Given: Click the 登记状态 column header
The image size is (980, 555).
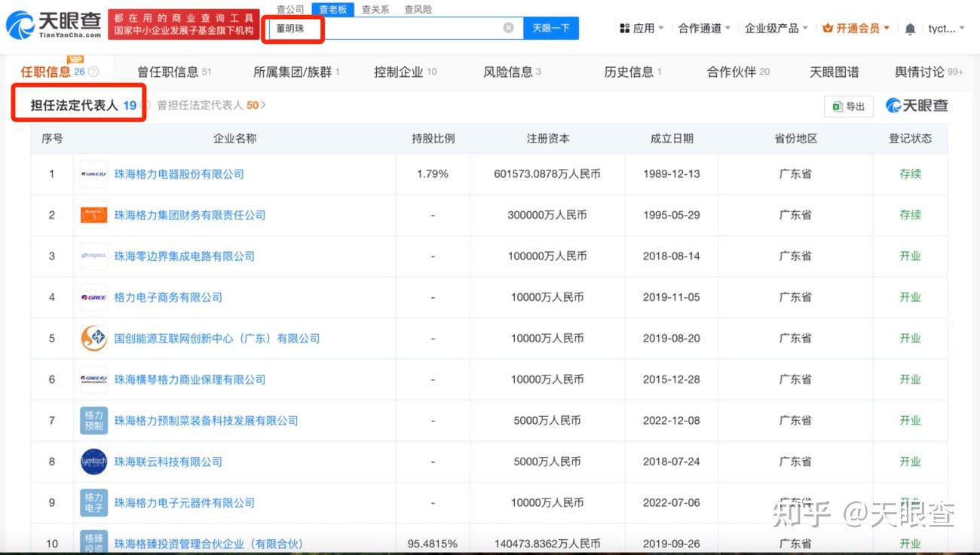Looking at the screenshot, I should (910, 139).
